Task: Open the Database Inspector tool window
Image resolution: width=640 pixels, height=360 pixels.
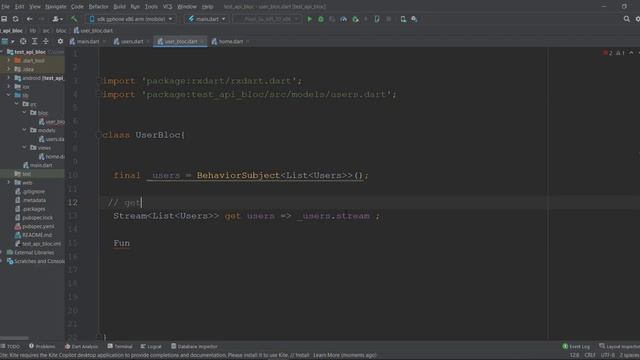Action: pyautogui.click(x=194, y=347)
